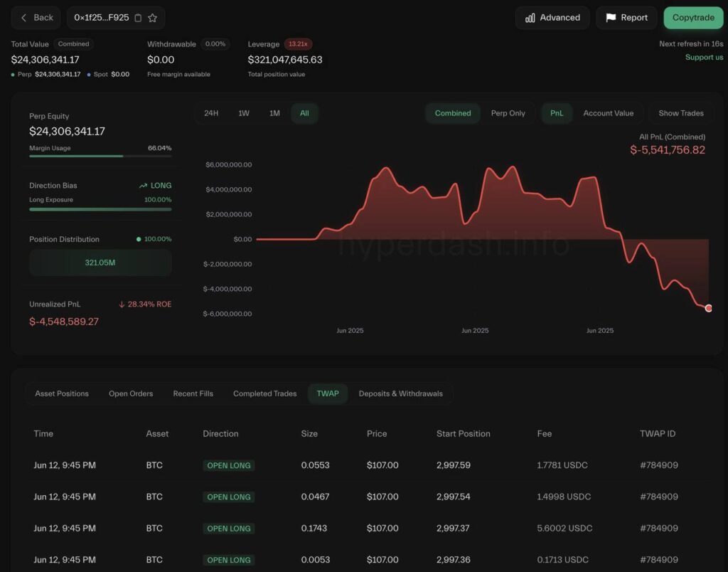This screenshot has width=728, height=572.
Task: Switch to the Recent Fills tab
Action: (193, 393)
